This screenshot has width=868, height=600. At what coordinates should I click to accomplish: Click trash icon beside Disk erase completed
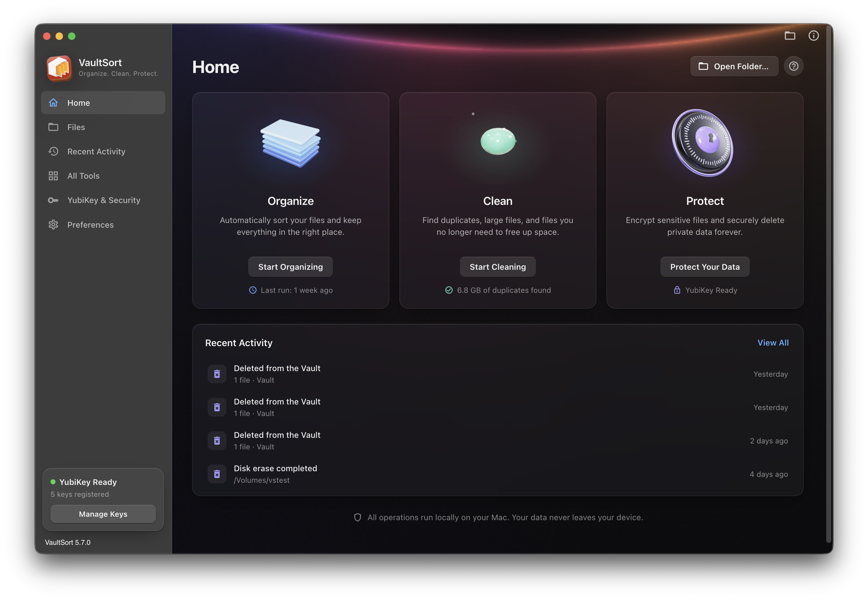[217, 474]
